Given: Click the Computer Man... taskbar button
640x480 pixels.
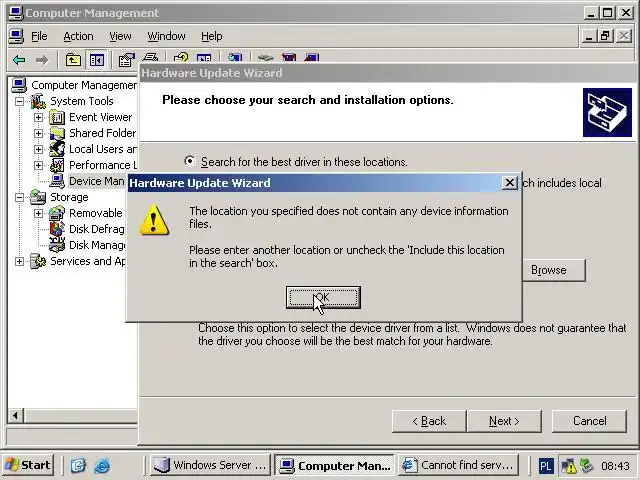Looking at the screenshot, I should (x=334, y=465).
